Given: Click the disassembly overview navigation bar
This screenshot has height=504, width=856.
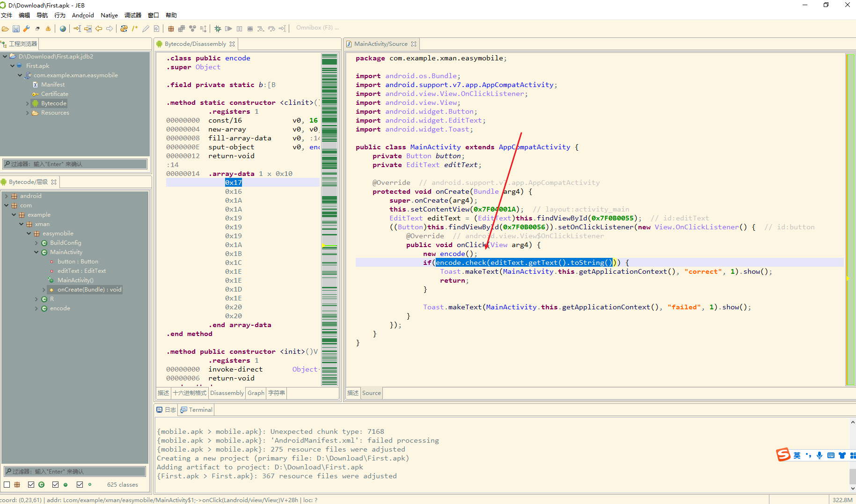Looking at the screenshot, I should (x=329, y=219).
